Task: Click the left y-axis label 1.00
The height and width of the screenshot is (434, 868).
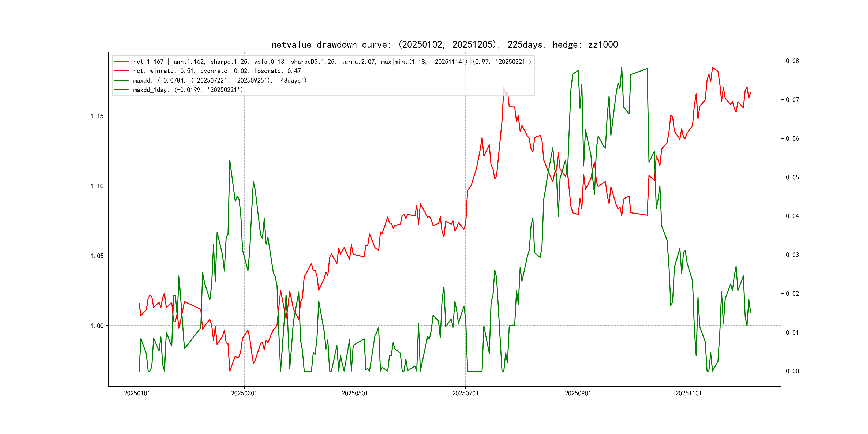Action: [97, 326]
